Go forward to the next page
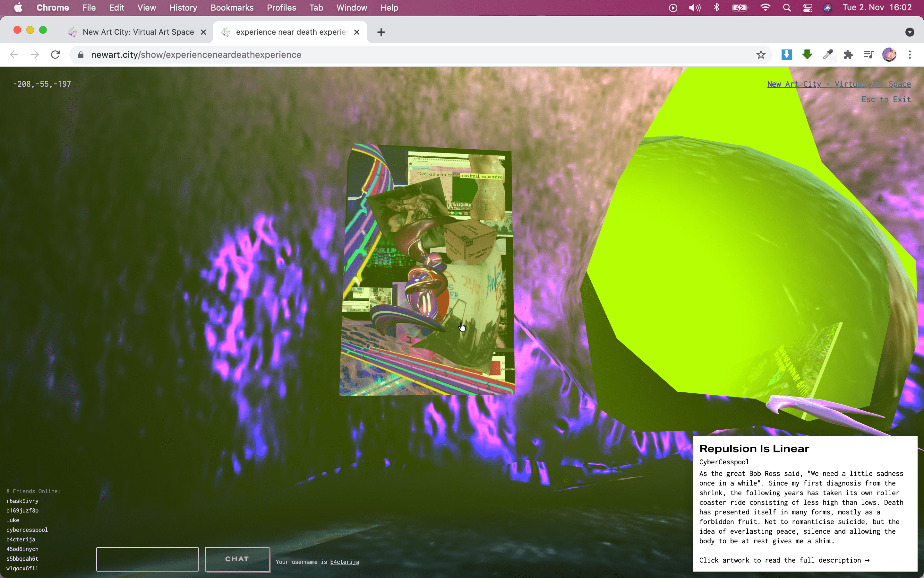The width and height of the screenshot is (924, 578). click(35, 55)
